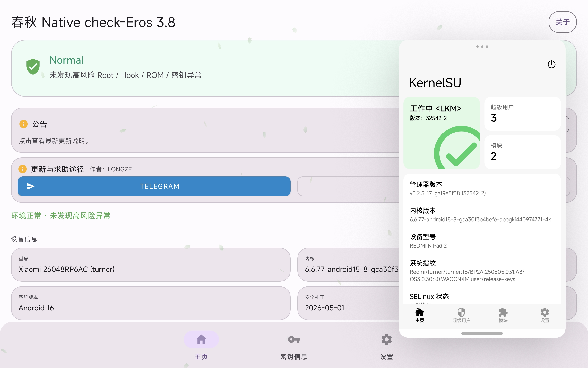Image resolution: width=588 pixels, height=368 pixels.
Task: Tap the SELinux 状态 entry
Action: 482,297
